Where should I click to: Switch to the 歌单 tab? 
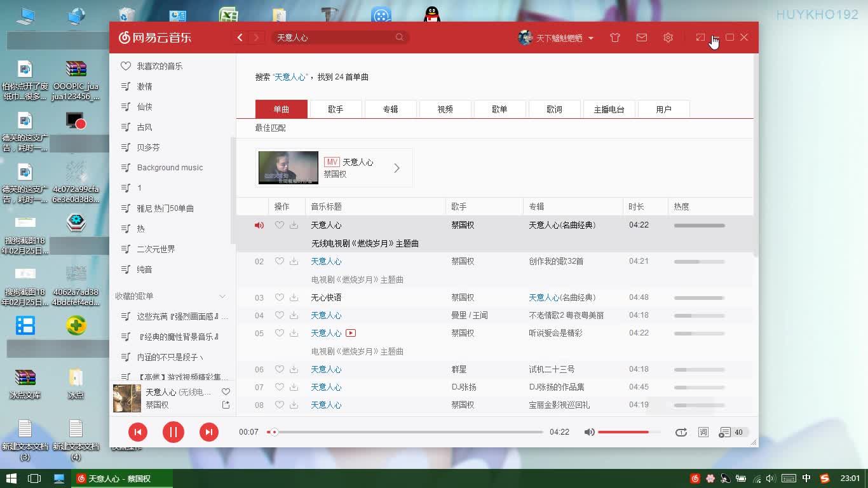(499, 109)
